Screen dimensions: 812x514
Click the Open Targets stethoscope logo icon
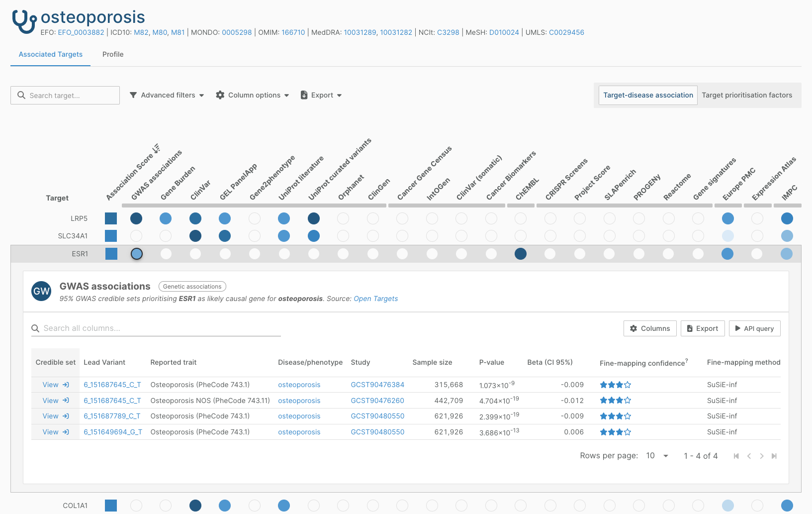point(24,21)
